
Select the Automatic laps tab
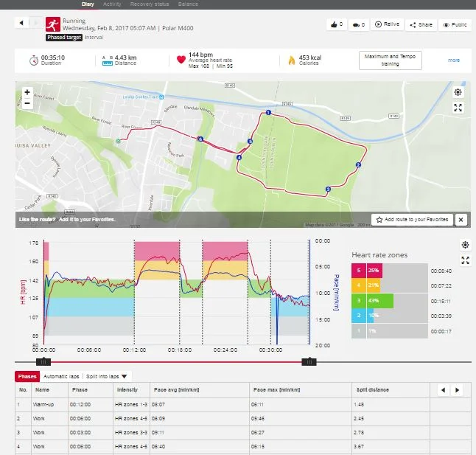[62, 376]
